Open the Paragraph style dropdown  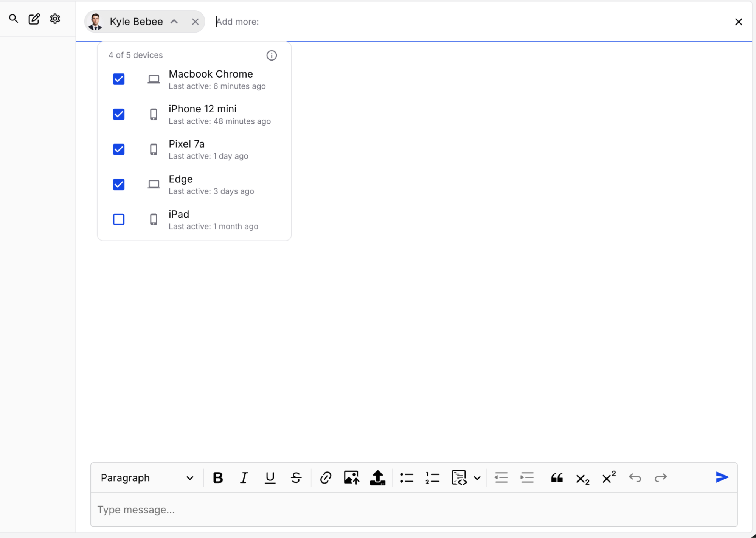pyautogui.click(x=147, y=478)
